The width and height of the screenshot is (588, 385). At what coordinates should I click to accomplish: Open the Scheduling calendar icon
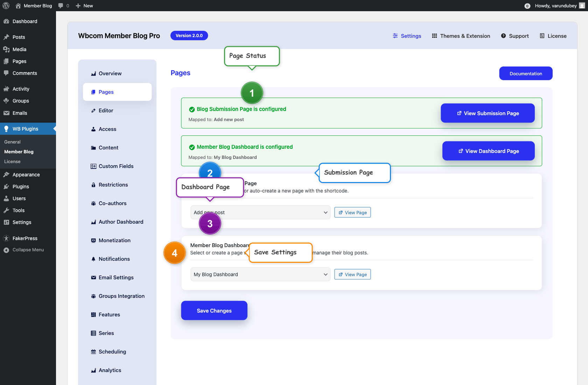click(x=93, y=351)
